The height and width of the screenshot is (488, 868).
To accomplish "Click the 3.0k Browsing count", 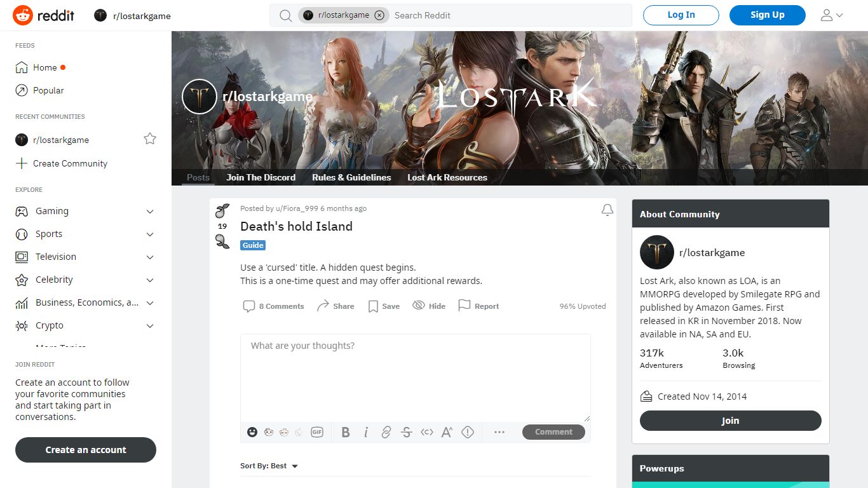I will click(739, 358).
